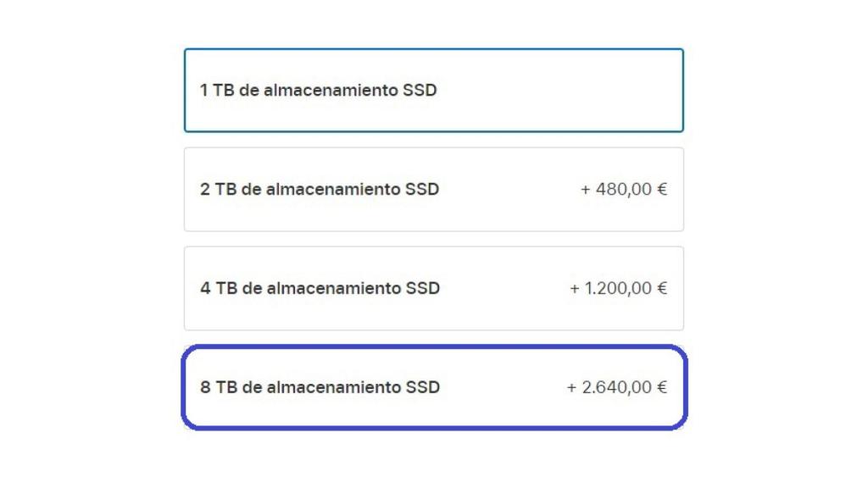Click the currently selected storage card
The height and width of the screenshot is (488, 868).
pyautogui.click(x=433, y=90)
